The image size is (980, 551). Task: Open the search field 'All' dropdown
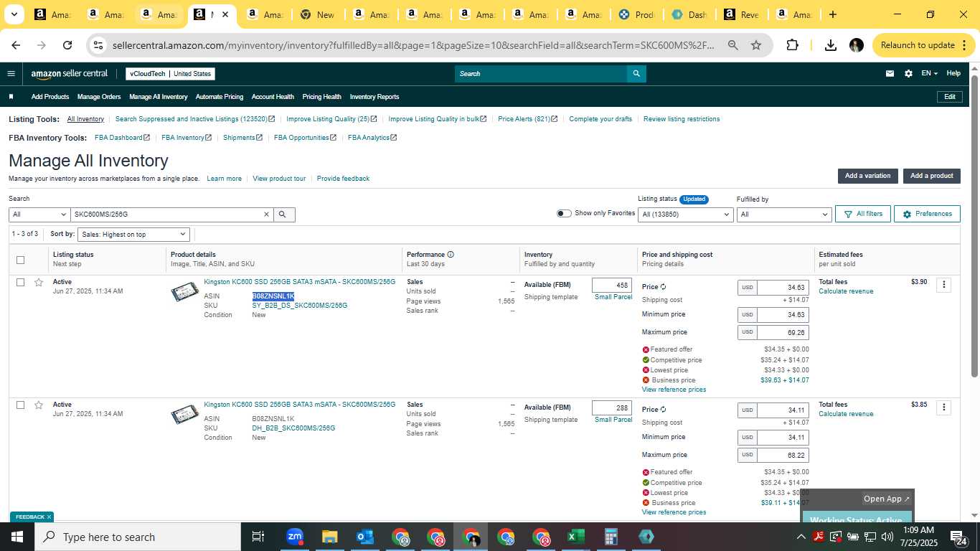(x=39, y=215)
